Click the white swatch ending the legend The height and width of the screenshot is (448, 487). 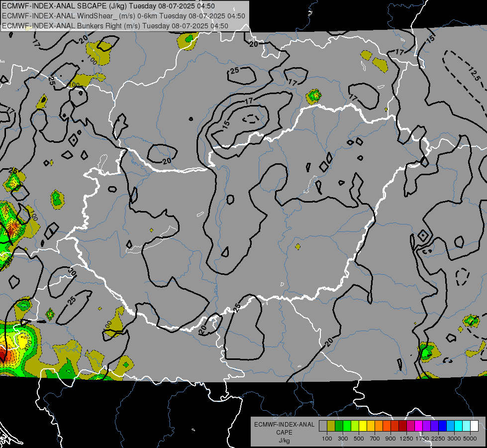point(474,426)
